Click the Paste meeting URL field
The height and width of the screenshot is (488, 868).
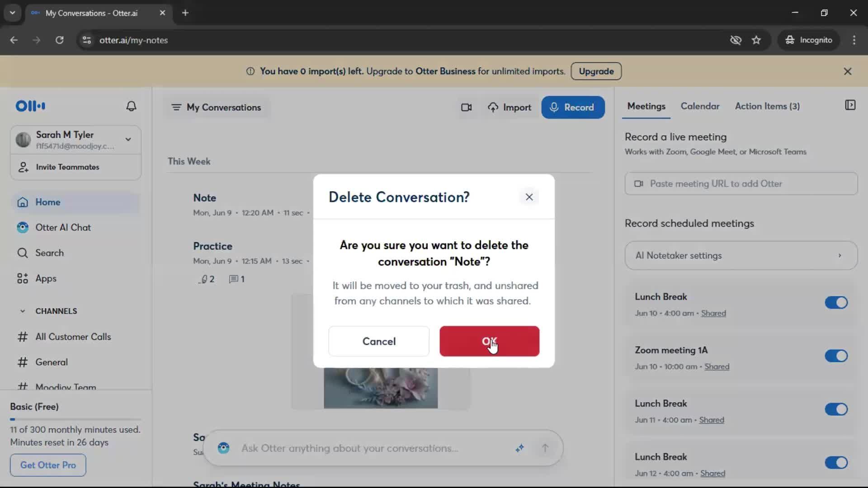741,183
